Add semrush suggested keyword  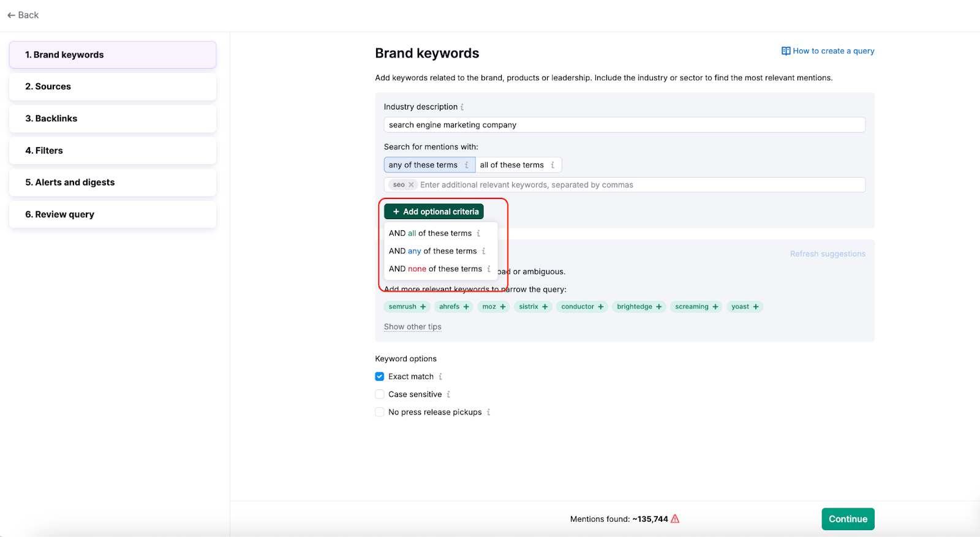pyautogui.click(x=407, y=307)
